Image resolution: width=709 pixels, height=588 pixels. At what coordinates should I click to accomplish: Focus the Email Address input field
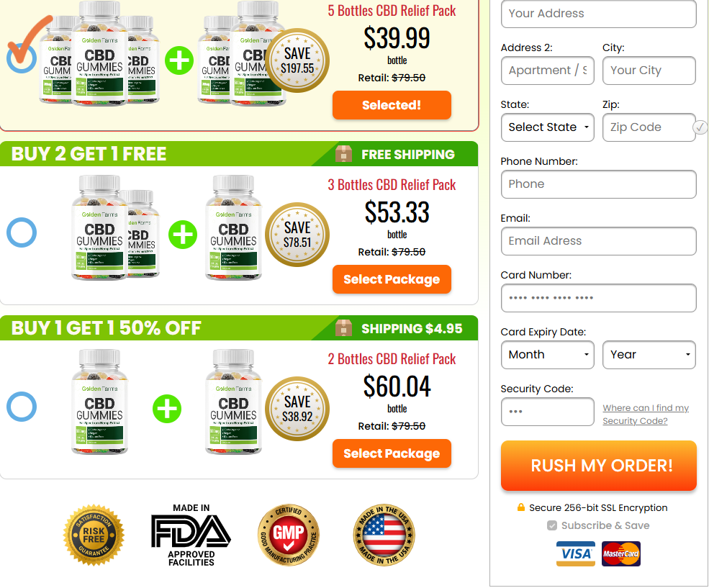pos(599,241)
